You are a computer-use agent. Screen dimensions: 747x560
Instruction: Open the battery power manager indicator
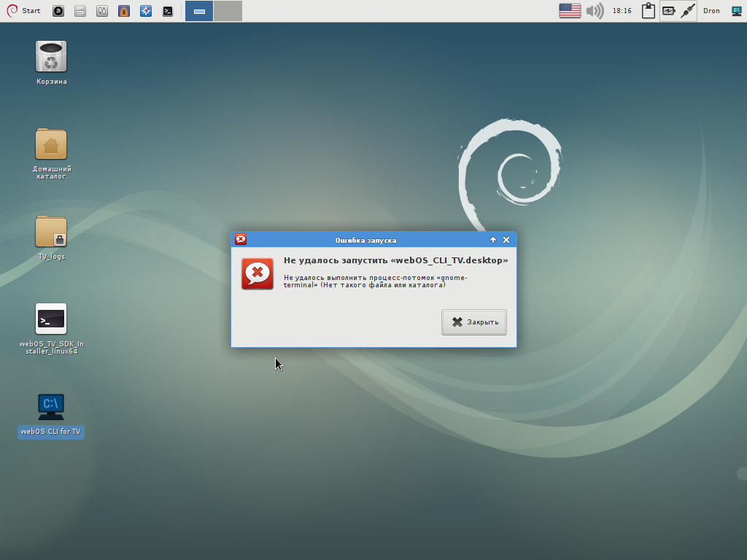tap(669, 11)
